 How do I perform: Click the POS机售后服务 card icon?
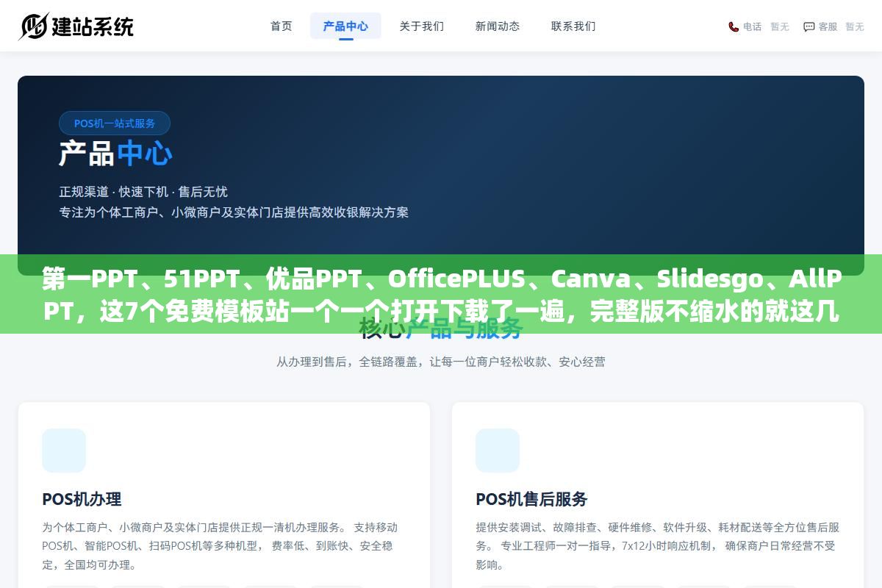point(498,451)
